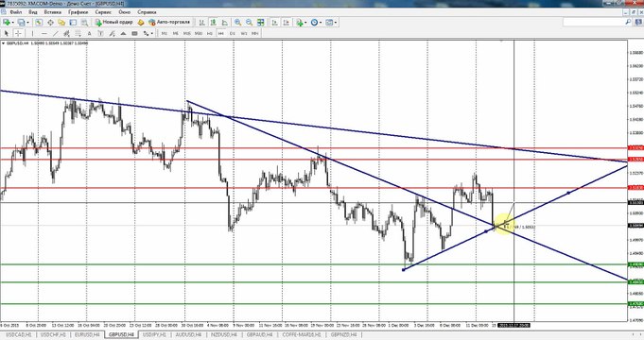Open the COFFE-MAR16,H1 chart tab
This screenshot has width=644, height=340.
point(303,334)
